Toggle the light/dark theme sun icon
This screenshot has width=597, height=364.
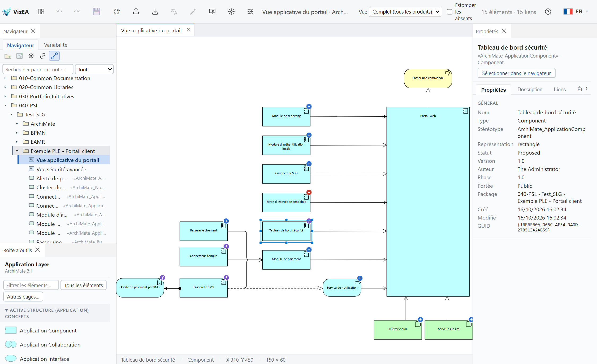point(231,12)
